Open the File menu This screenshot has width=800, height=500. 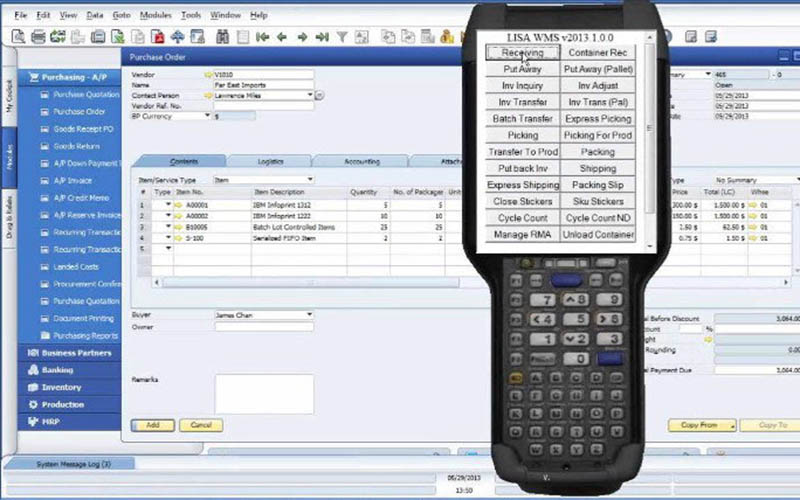[x=20, y=15]
